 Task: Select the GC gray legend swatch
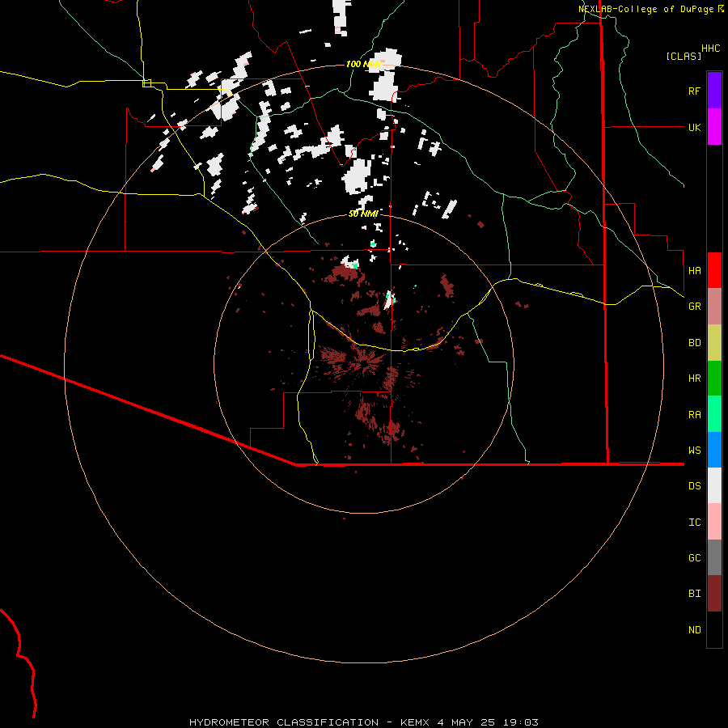714,557
